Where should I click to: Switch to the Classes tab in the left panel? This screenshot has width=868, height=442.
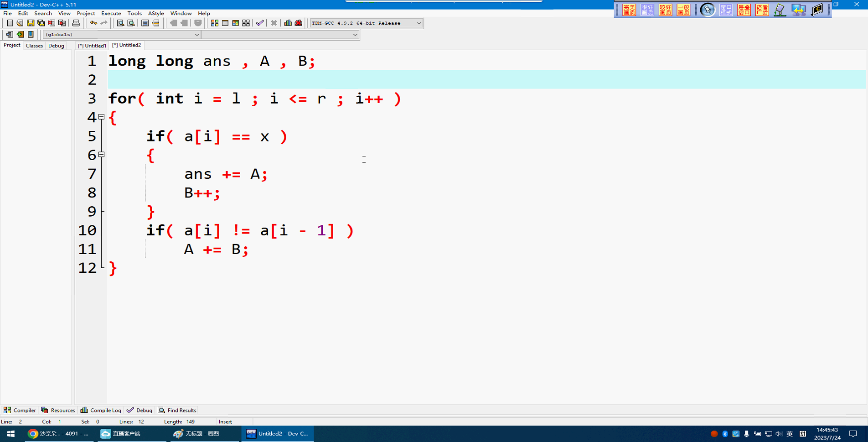pos(34,46)
